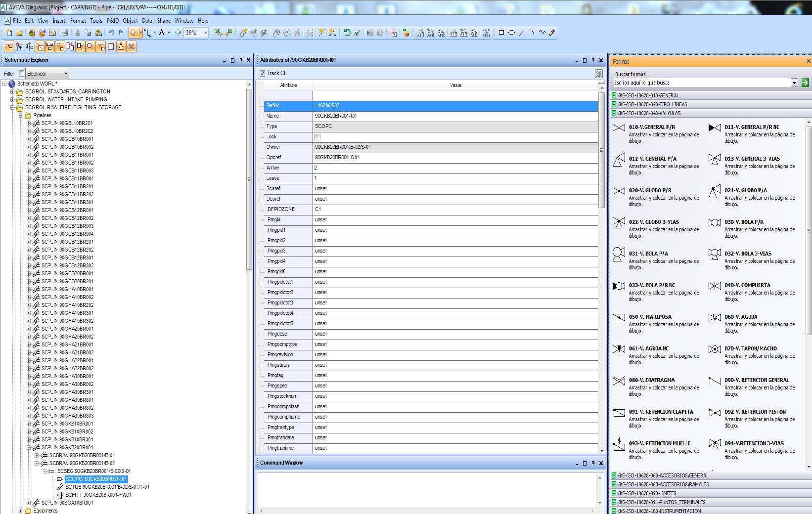Click the Cut scissors icon
812x514 pixels.
coord(77,33)
